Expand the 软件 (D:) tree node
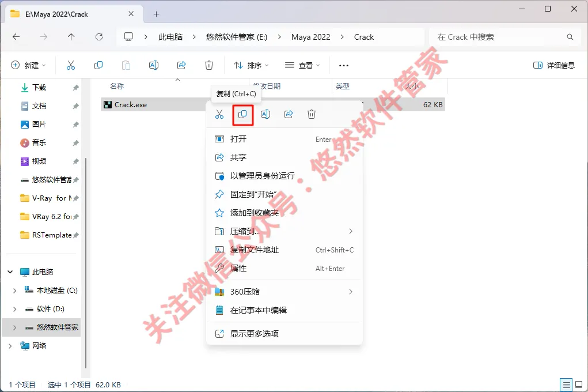The image size is (588, 392). [14, 308]
